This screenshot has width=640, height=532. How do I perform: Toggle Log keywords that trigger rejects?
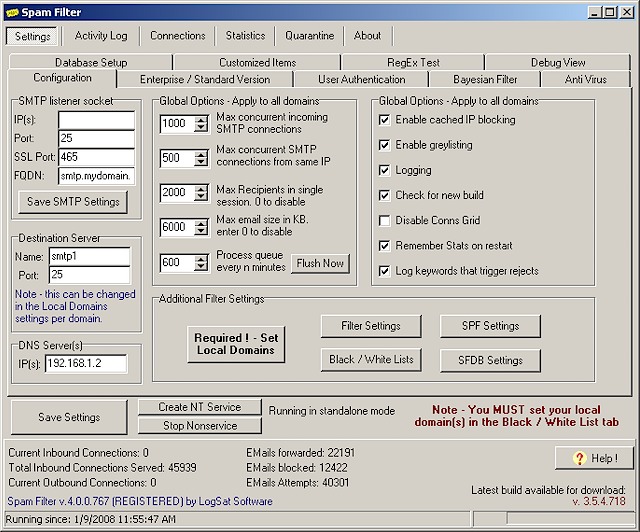[x=384, y=271]
